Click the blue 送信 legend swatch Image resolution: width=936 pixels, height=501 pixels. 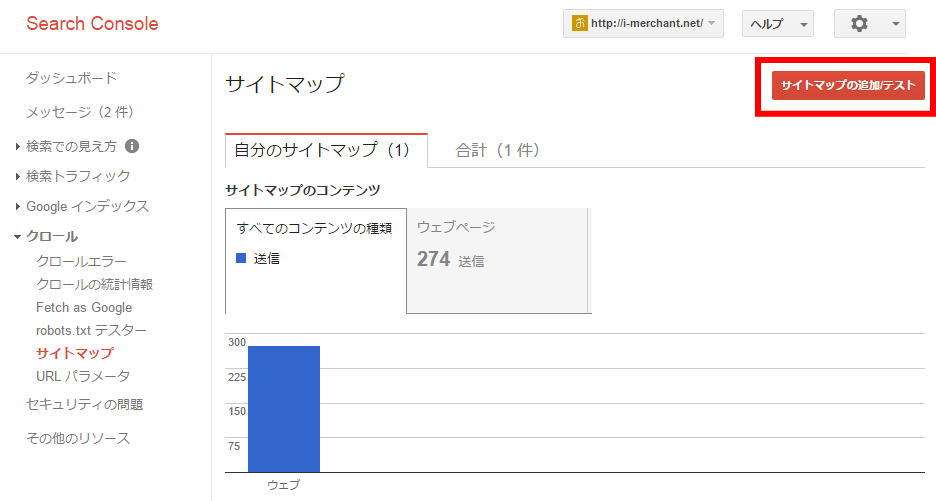point(241,258)
